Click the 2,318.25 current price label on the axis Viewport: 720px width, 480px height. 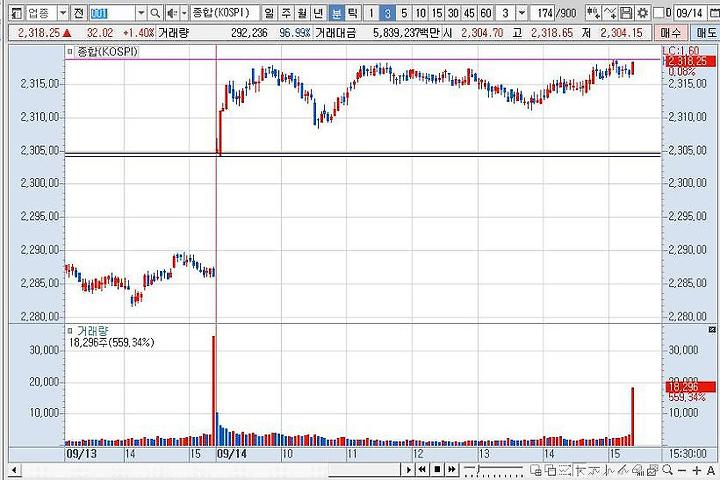(690, 61)
